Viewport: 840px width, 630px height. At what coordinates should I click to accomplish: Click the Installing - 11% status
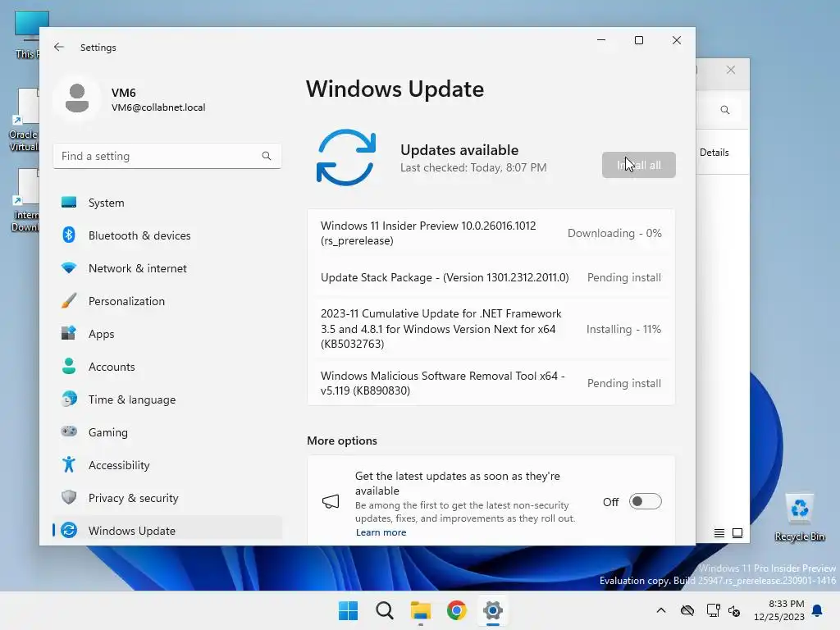point(623,329)
